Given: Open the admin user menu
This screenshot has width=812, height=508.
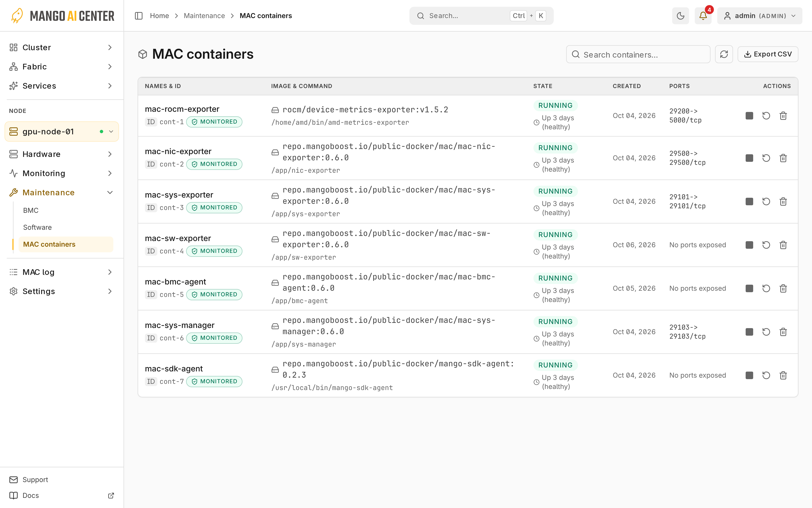Looking at the screenshot, I should point(760,16).
